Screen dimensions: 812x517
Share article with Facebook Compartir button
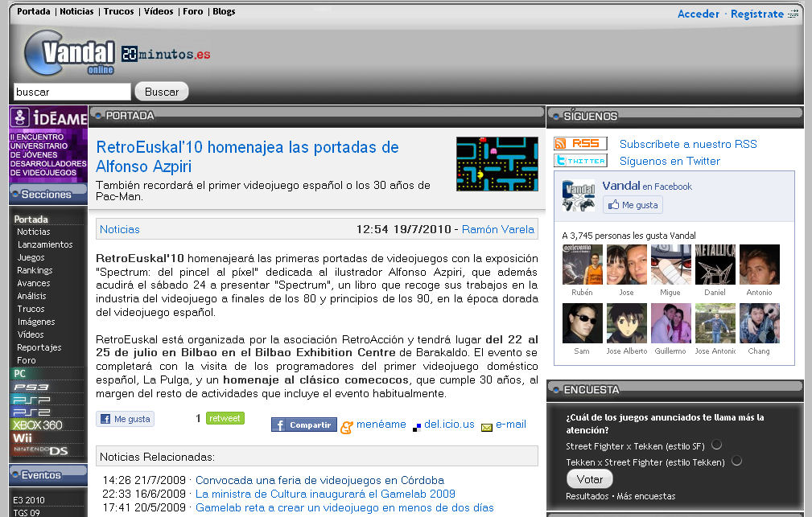304,425
